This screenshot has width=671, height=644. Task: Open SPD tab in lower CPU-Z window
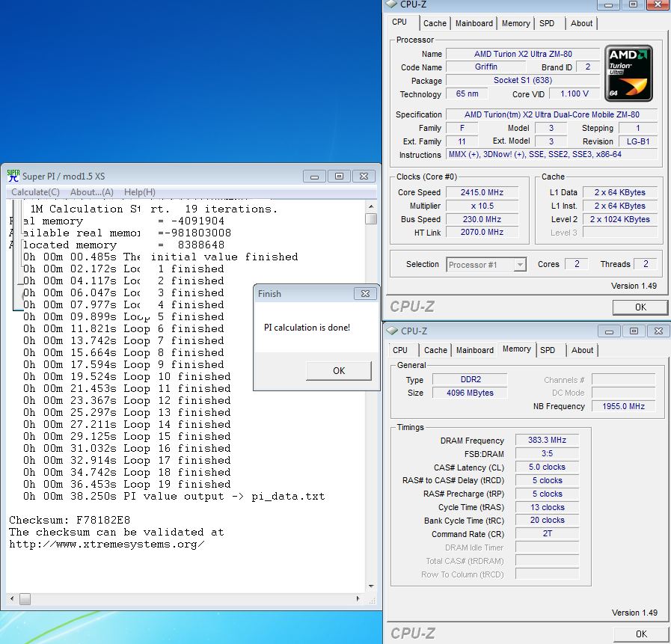[x=548, y=351]
